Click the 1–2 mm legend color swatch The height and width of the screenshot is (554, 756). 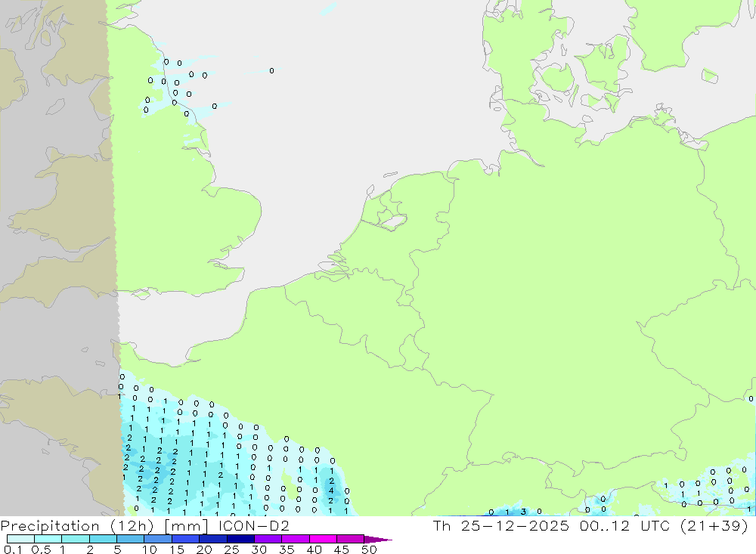tap(75, 539)
